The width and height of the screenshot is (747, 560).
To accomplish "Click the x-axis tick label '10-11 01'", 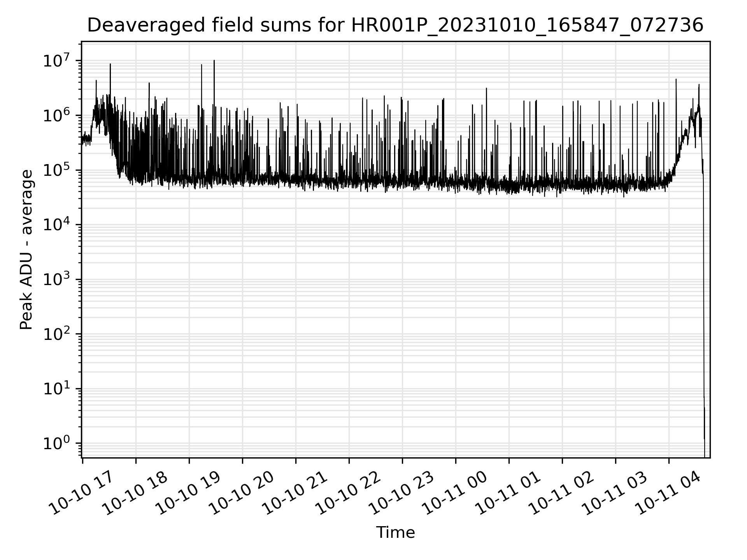I will click(509, 492).
